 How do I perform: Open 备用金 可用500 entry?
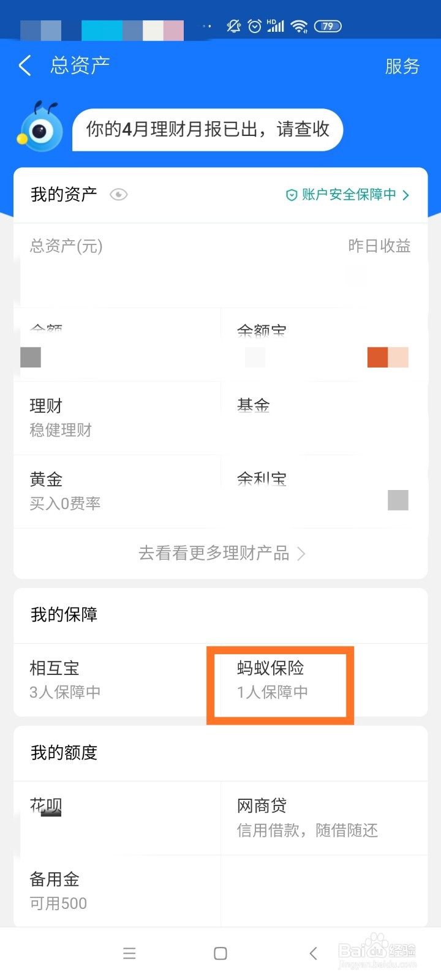(58, 891)
